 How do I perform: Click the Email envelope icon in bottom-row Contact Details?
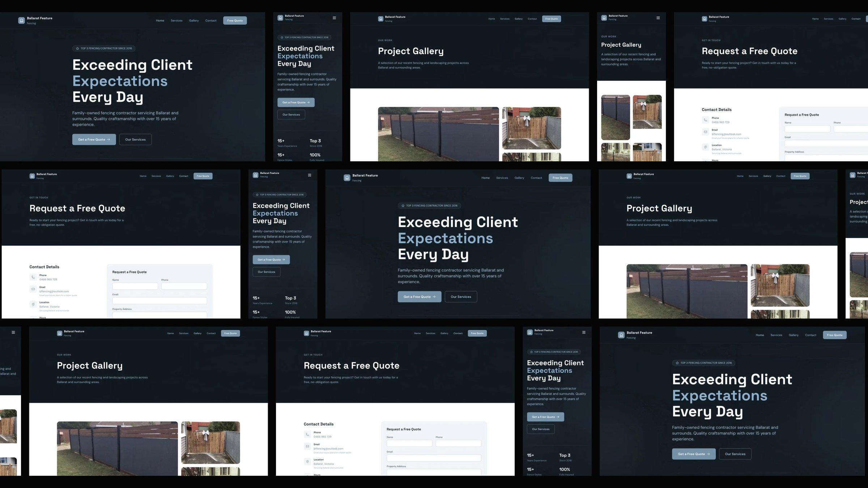[x=307, y=446]
